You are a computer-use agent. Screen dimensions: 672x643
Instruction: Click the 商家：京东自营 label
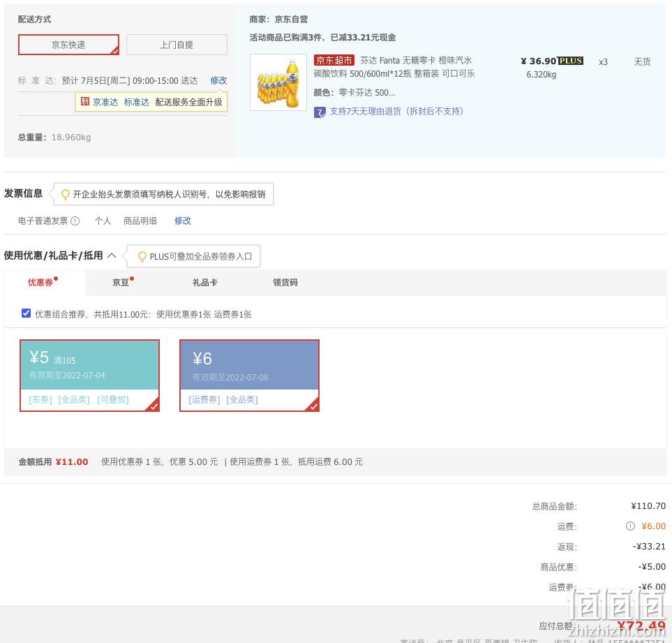[278, 20]
